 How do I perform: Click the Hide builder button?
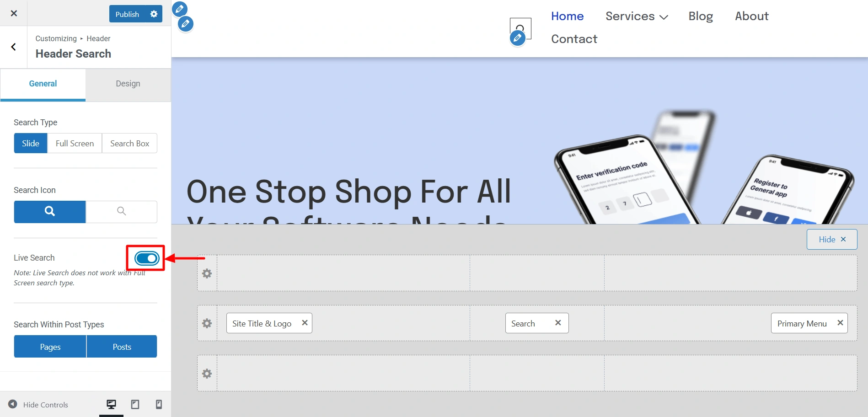pos(832,240)
